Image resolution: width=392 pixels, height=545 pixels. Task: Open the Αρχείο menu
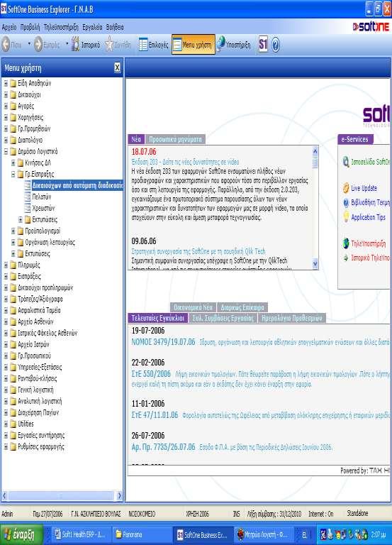(x=9, y=27)
